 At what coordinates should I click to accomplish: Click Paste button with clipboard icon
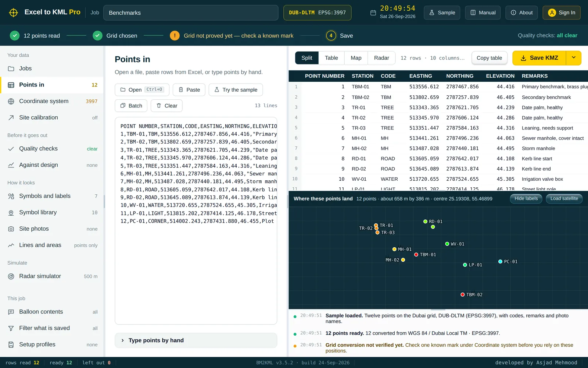pyautogui.click(x=189, y=90)
